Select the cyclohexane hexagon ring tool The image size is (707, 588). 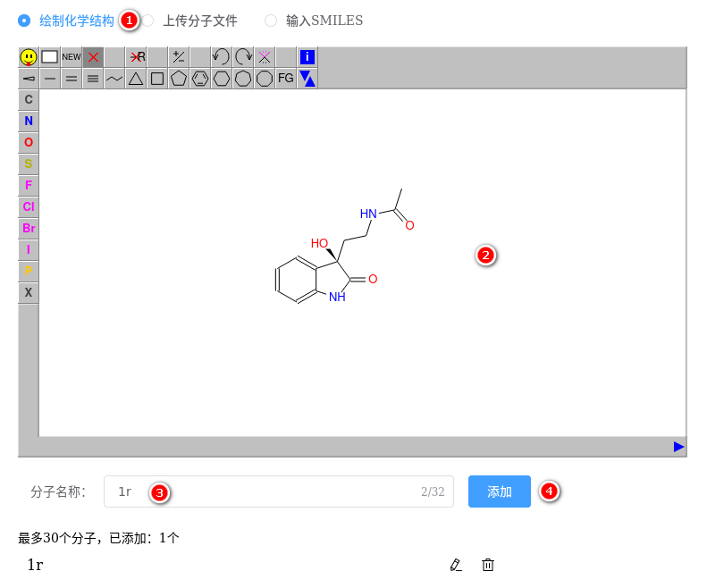(222, 79)
